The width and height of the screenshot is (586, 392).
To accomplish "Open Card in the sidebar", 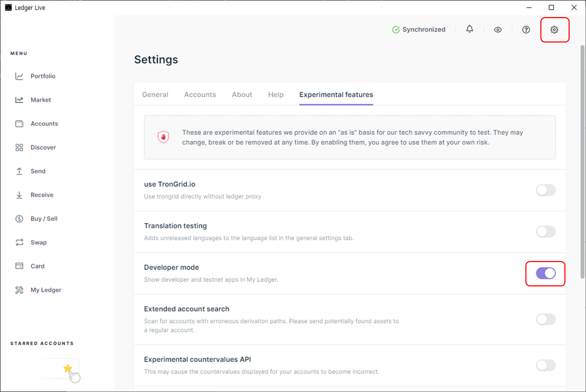I will (x=38, y=266).
